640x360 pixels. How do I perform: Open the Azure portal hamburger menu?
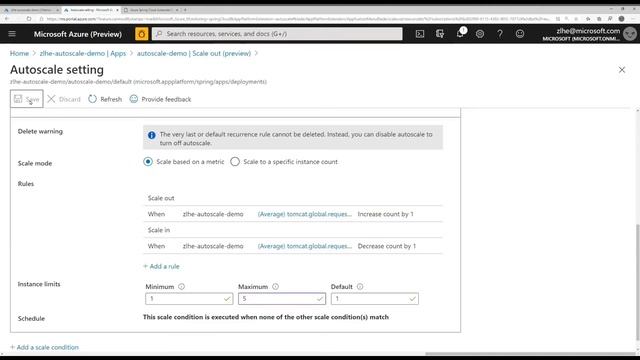point(12,34)
